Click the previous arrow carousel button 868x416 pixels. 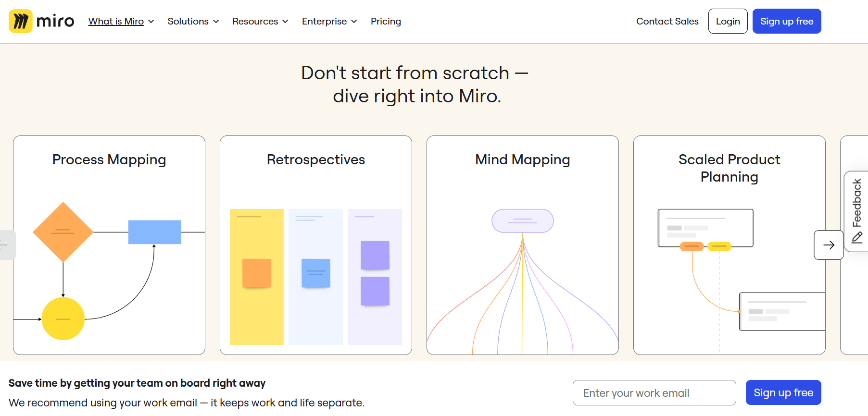(7, 245)
